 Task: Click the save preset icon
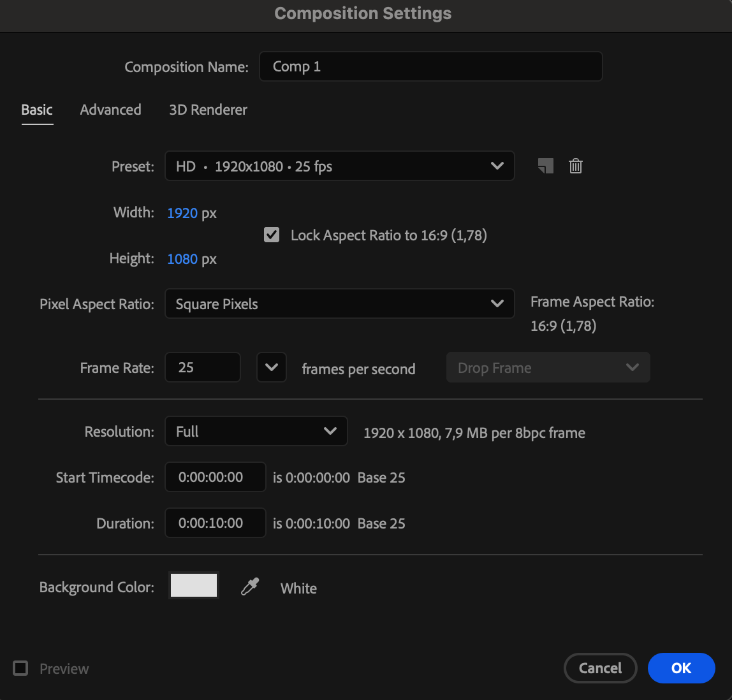click(546, 166)
